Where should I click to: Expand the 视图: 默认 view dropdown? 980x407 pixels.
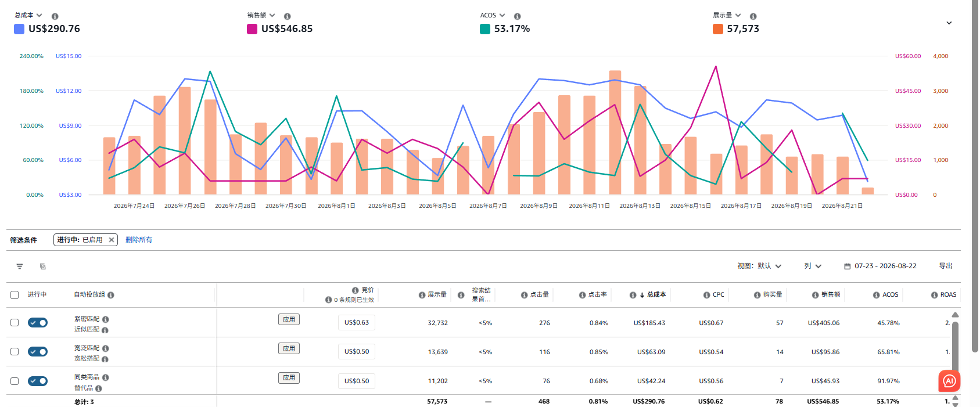click(759, 266)
